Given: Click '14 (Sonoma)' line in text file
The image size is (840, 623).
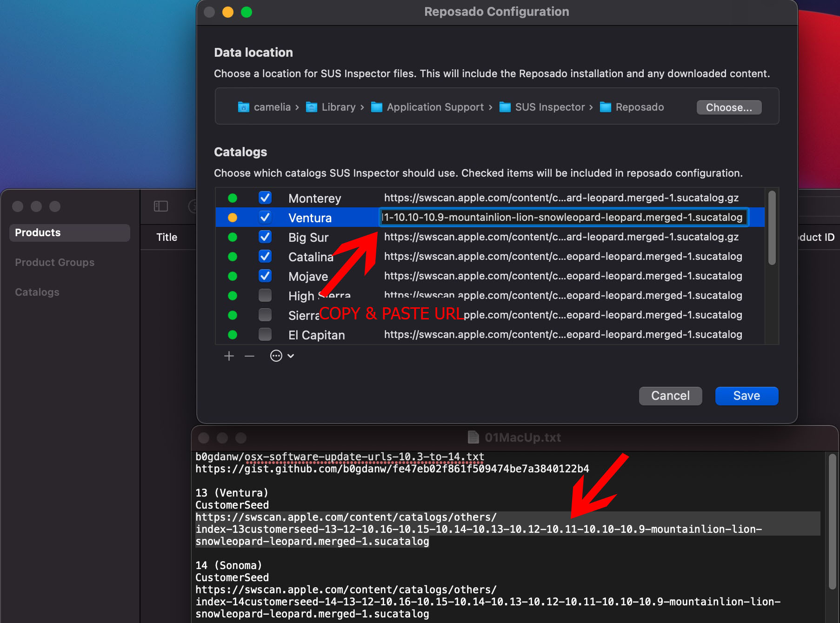Looking at the screenshot, I should [x=228, y=566].
